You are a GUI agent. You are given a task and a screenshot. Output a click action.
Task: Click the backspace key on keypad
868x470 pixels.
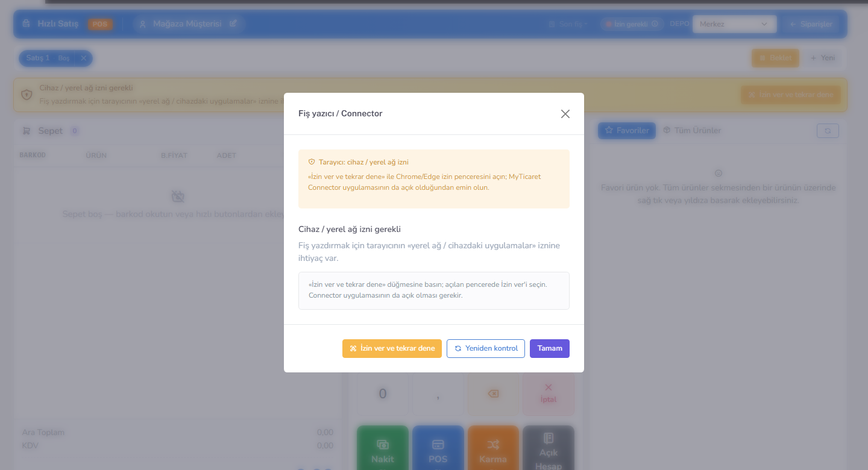point(493,394)
